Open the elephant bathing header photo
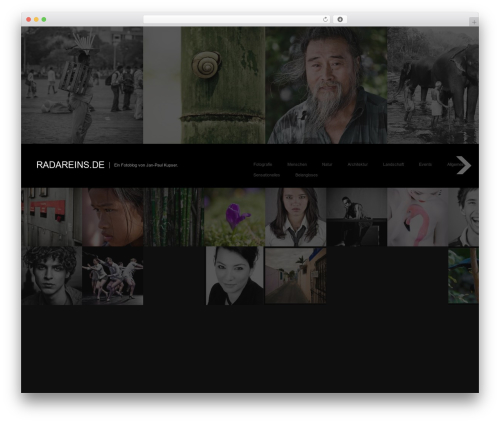Viewport: 500px width, 423px height. (x=433, y=85)
